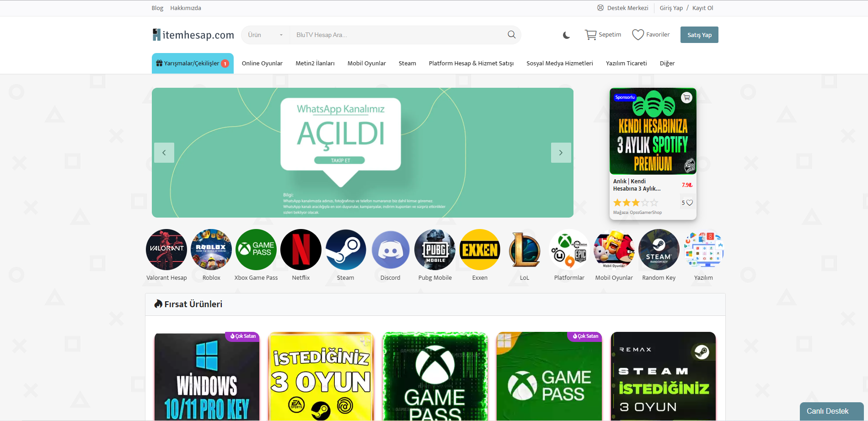Viewport: 868px width, 421px height.
Task: Open the Pubg Mobile category icon
Action: (435, 250)
